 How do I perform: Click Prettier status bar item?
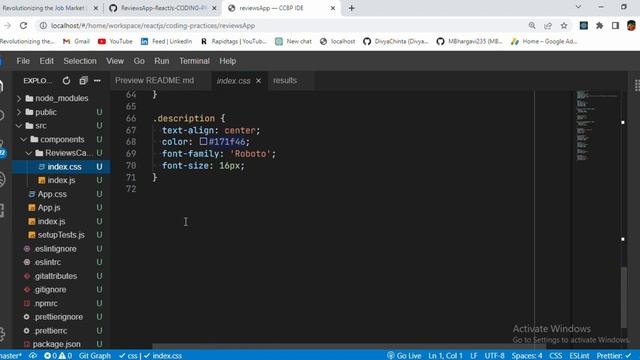click(x=613, y=356)
